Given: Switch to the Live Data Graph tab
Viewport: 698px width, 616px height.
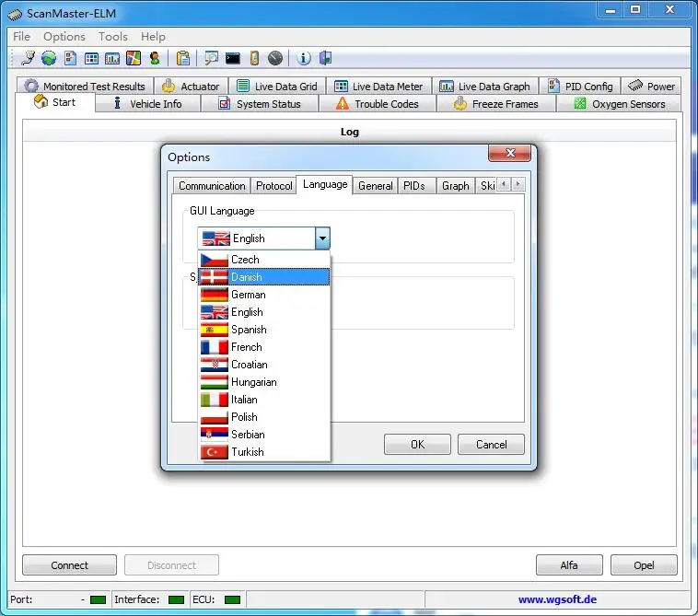Looking at the screenshot, I should pos(484,86).
